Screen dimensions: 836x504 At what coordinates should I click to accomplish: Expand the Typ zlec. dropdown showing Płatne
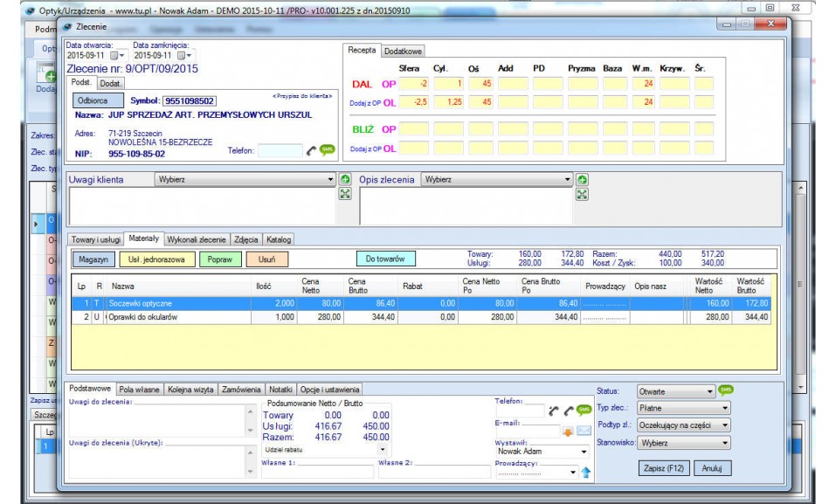point(683,408)
